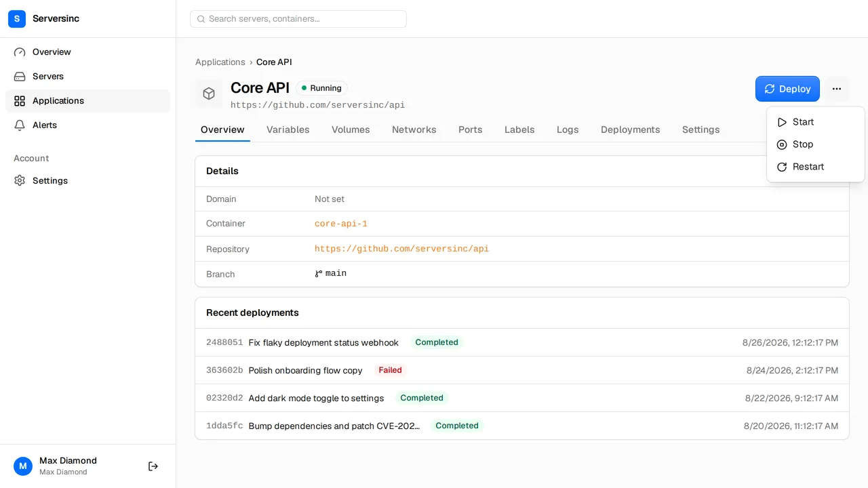Open the Networks tab
868x488 pixels.
coord(414,129)
